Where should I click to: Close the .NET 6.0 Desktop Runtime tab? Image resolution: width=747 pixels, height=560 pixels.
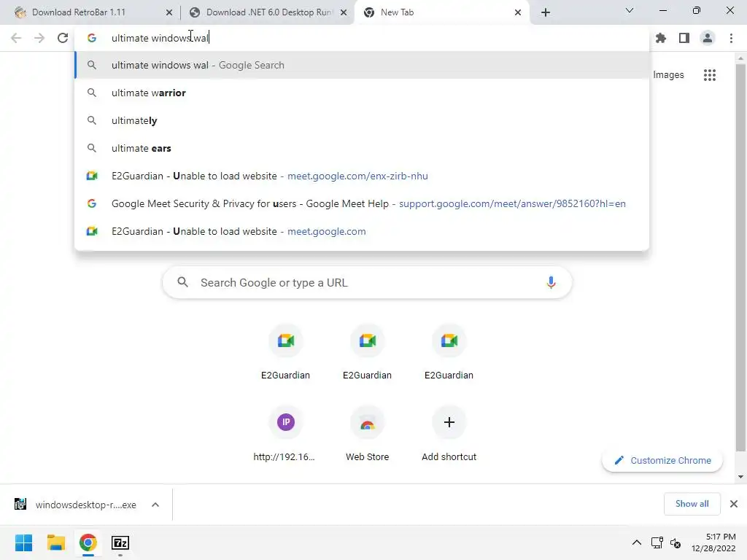344,12
